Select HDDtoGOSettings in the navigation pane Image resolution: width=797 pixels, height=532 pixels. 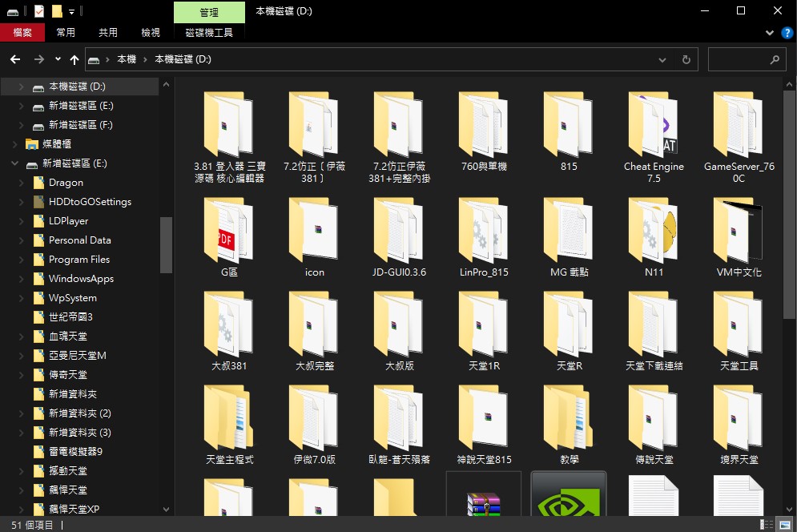[90, 202]
